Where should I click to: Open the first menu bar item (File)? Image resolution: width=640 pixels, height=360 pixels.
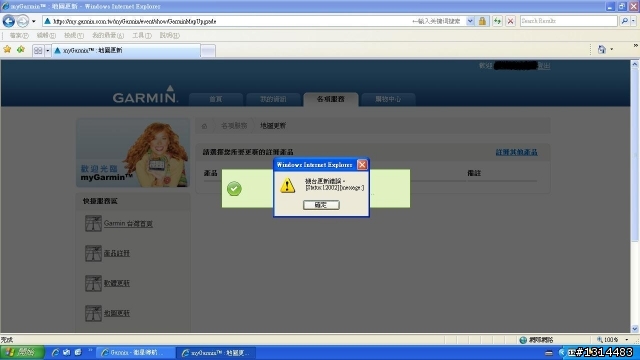pos(19,36)
